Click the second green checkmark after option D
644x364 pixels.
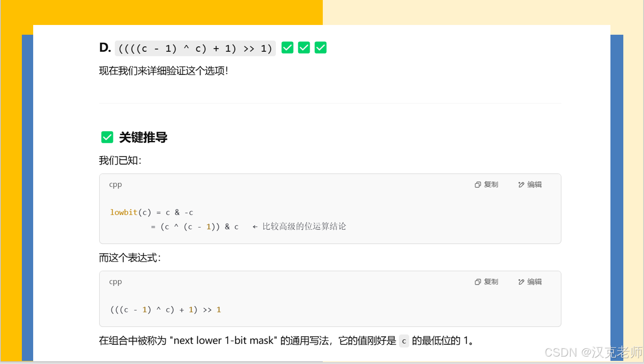304,48
